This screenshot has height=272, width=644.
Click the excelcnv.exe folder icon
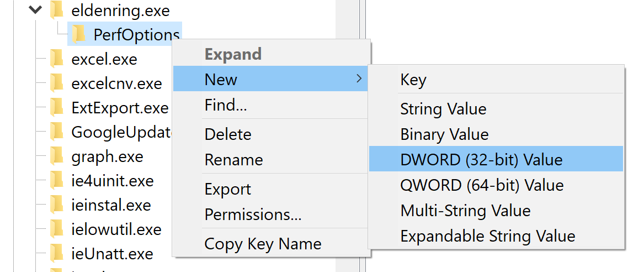(56, 83)
